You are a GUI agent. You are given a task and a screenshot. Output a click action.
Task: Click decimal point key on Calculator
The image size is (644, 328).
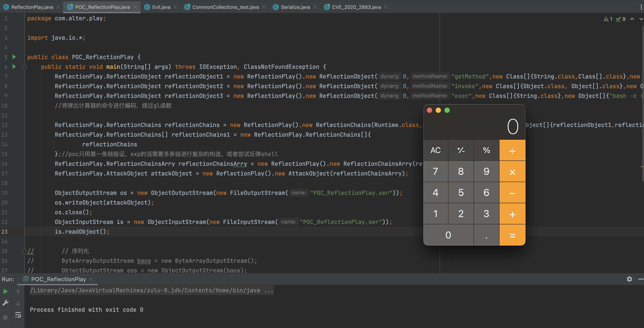[486, 235]
